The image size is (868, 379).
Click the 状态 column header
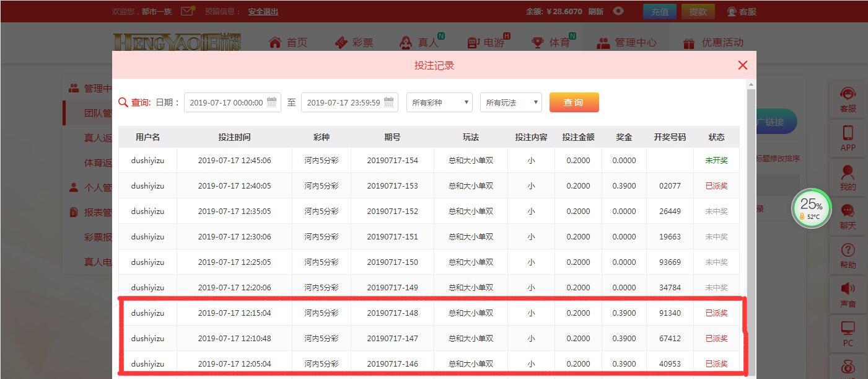(x=716, y=137)
